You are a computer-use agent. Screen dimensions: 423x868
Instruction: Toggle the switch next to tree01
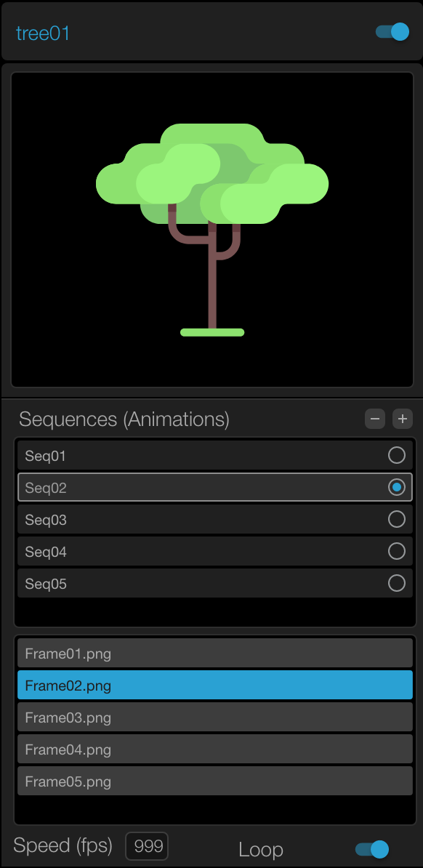(x=391, y=31)
